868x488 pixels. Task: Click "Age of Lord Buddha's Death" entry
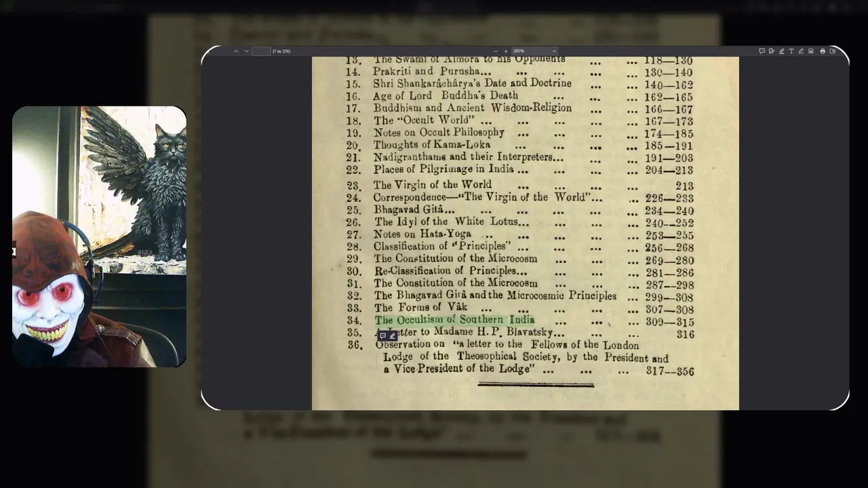tap(446, 96)
